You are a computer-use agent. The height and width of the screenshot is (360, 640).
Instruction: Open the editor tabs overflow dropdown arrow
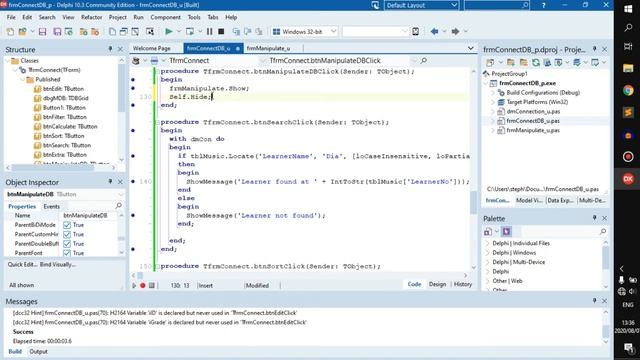471,48
